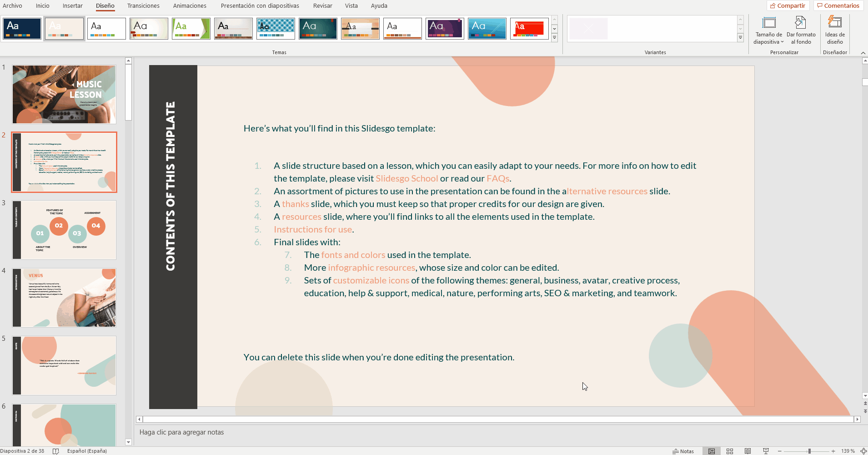Screen dimensions: 868x455
Task: Switch to the Animaciones tab
Action: tap(190, 5)
